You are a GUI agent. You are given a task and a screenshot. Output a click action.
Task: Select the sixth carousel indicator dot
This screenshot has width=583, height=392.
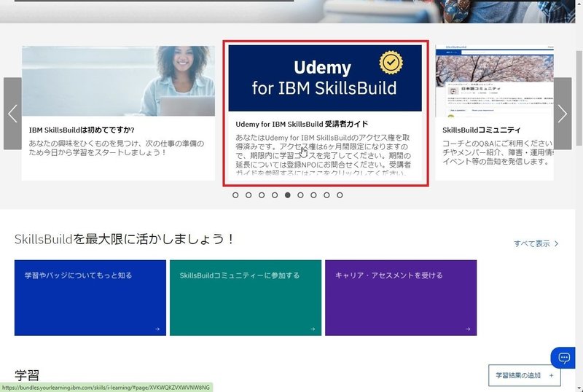300,195
